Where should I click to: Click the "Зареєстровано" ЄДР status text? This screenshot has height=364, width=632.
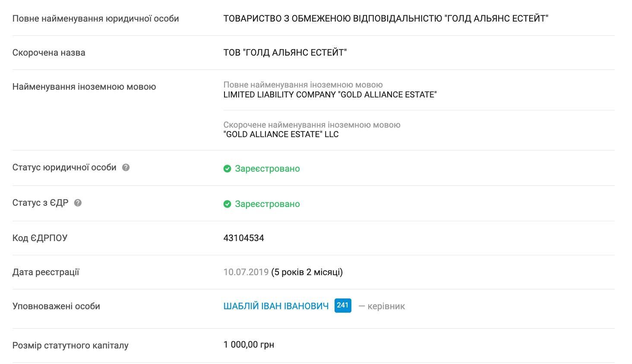pyautogui.click(x=267, y=204)
